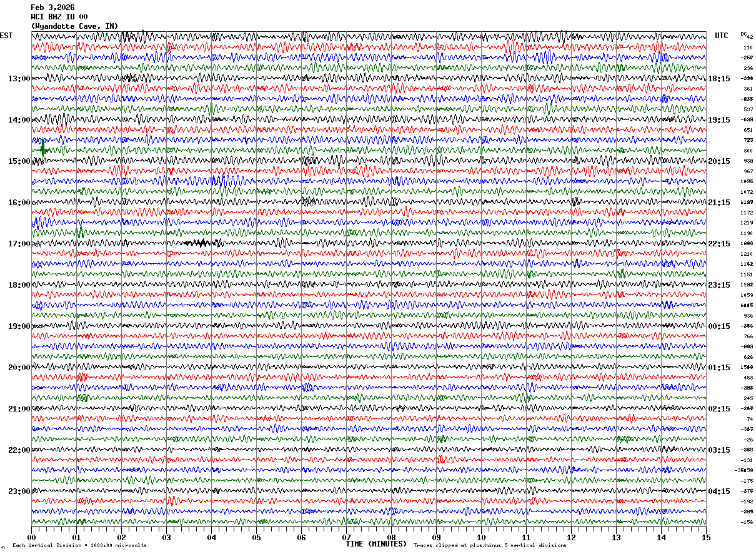This screenshot has width=756, height=554.
Task: Select the 22:00 EST row label
Action: click(19, 450)
